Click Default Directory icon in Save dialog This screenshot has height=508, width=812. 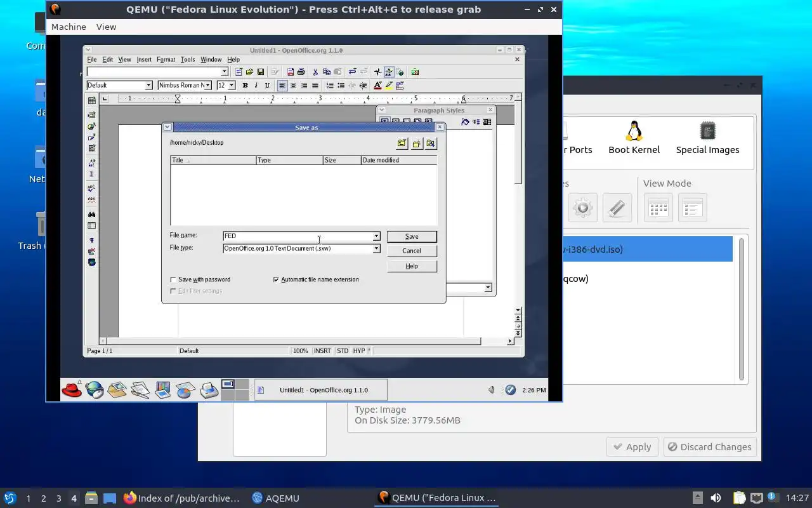click(431, 144)
